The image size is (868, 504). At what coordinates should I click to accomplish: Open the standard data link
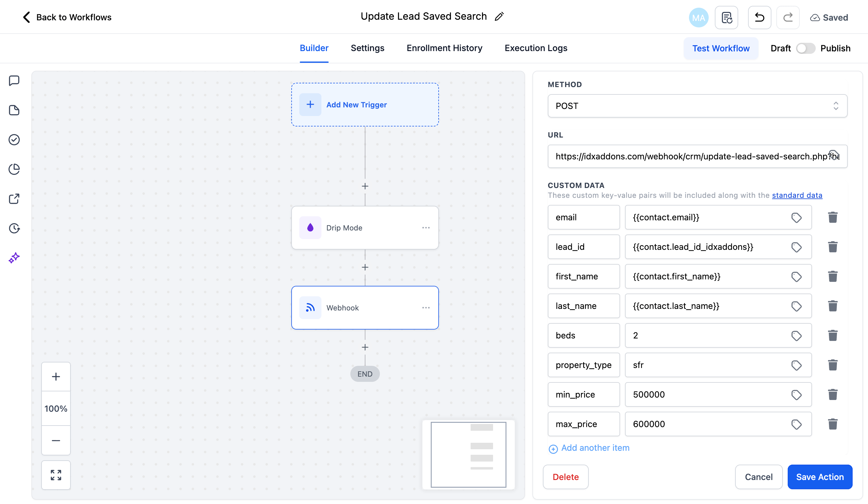pyautogui.click(x=797, y=195)
